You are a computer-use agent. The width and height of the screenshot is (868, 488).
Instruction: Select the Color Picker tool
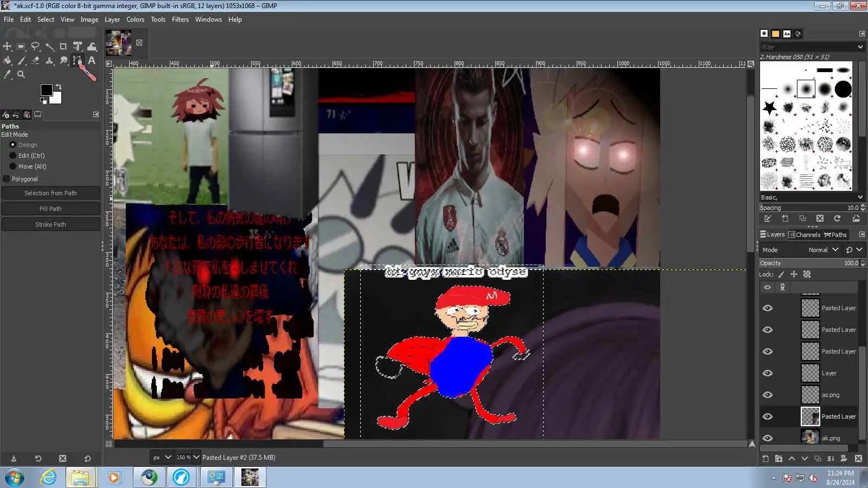(7, 75)
